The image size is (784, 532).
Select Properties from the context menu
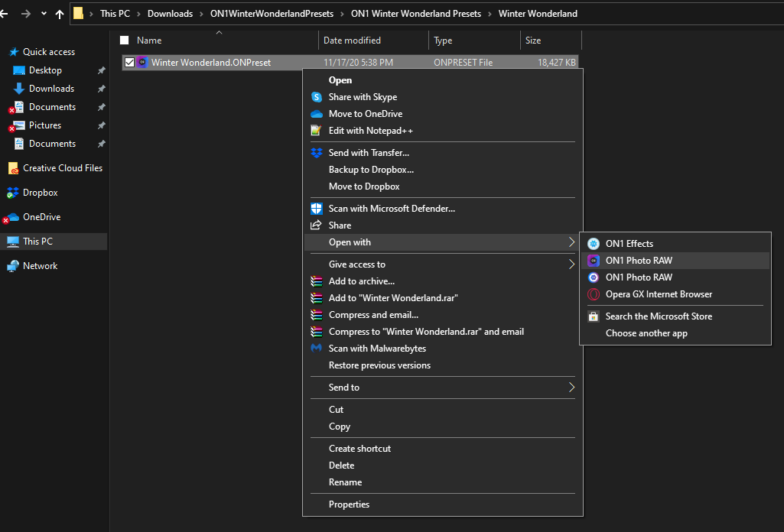click(349, 504)
